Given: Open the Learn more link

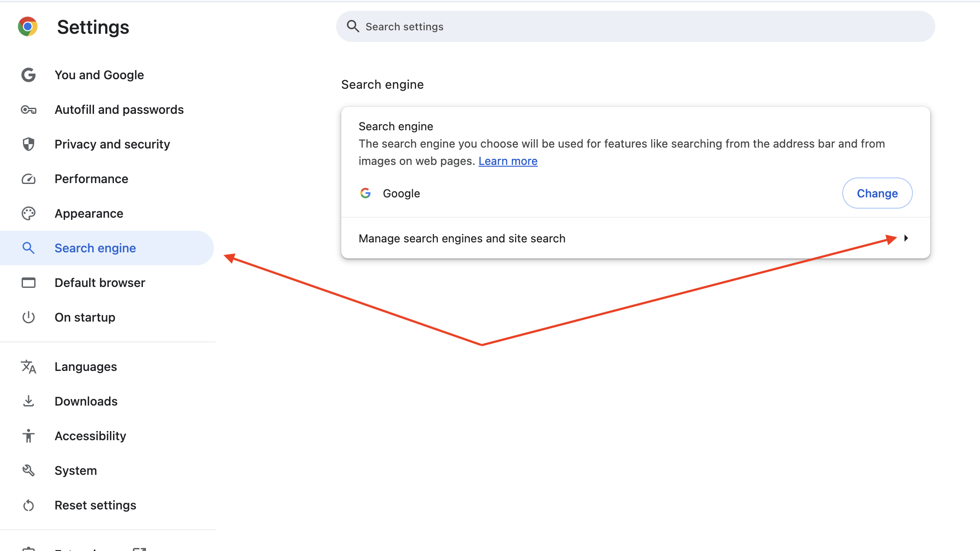Looking at the screenshot, I should [508, 161].
